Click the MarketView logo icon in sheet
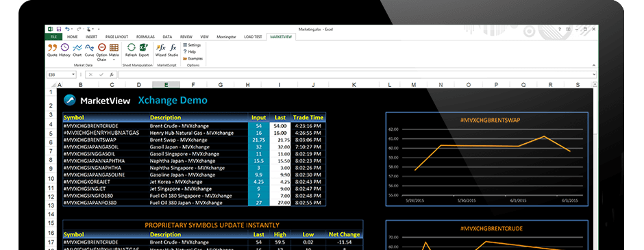This screenshot has width=644, height=250. tap(70, 100)
